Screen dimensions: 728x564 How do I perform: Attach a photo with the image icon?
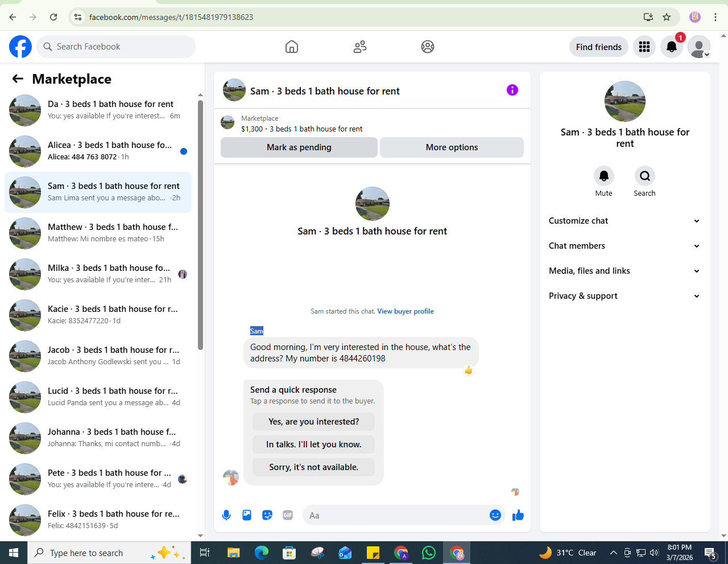point(247,515)
